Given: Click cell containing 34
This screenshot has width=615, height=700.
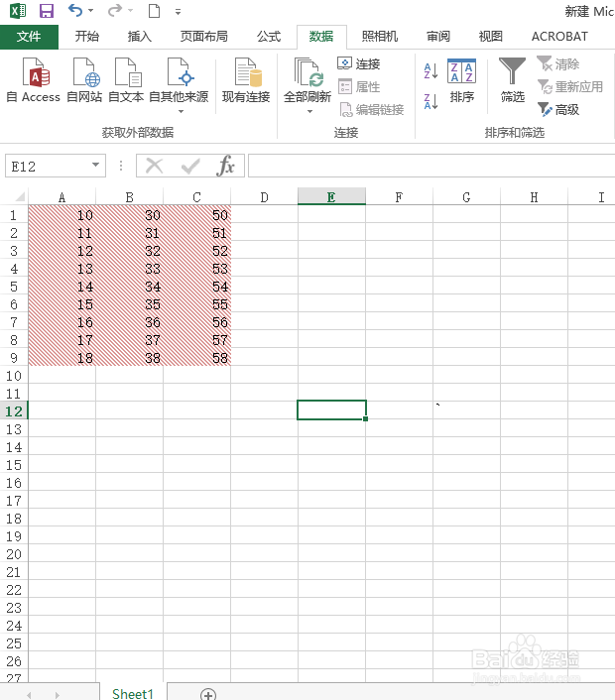Looking at the screenshot, I should coord(130,287).
